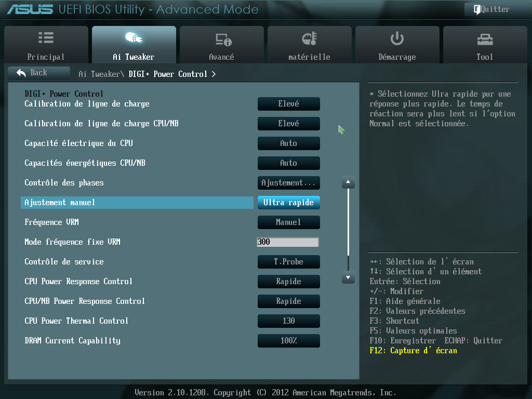532x399 pixels.
Task: Select Calibration de ligne de charge CPU/NB label
Action: pos(101,124)
